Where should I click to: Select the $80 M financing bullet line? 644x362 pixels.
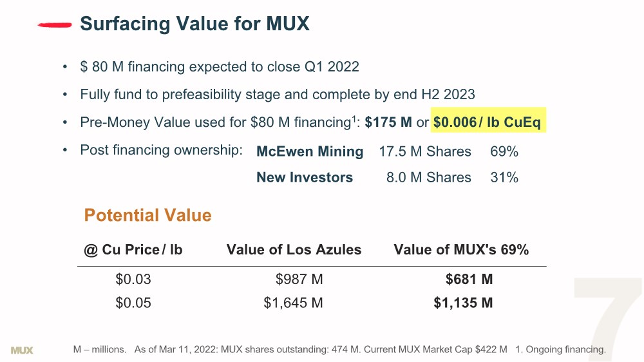(x=219, y=67)
